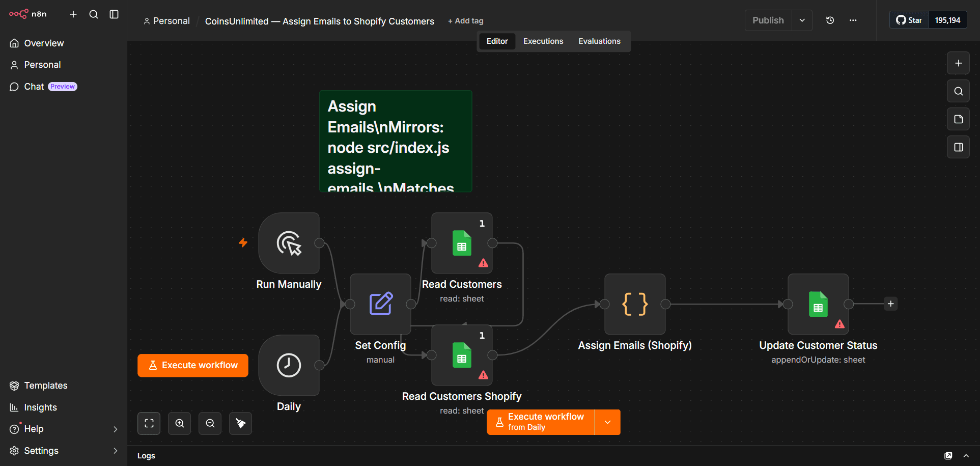
Task: Expand the Settings menu
Action: pyautogui.click(x=63, y=451)
